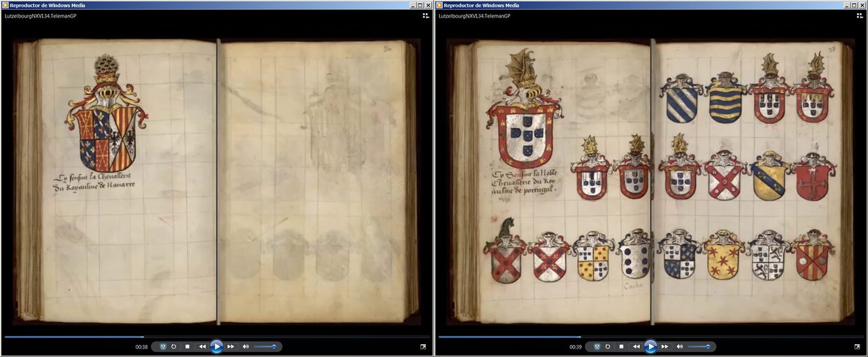The width and height of the screenshot is (868, 357).
Task: Click fast-forward/next in the right player
Action: point(664,346)
